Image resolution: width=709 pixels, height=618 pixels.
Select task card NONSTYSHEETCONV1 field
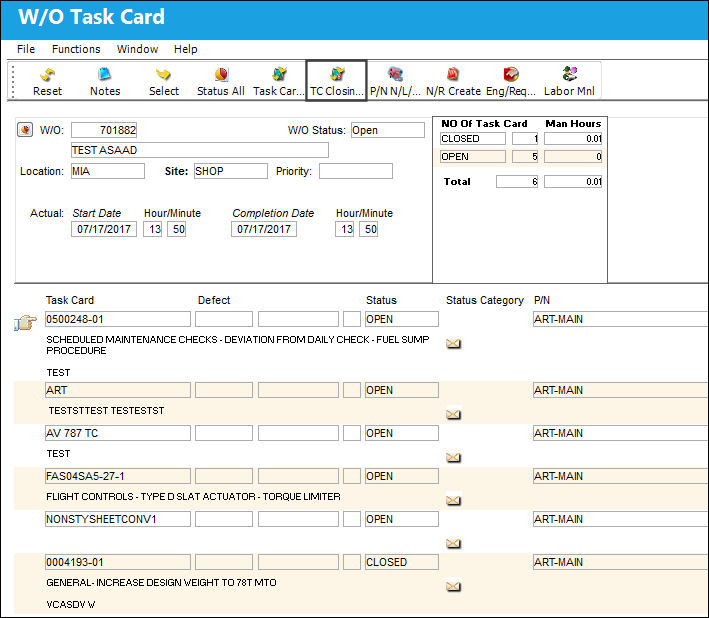[x=118, y=519]
